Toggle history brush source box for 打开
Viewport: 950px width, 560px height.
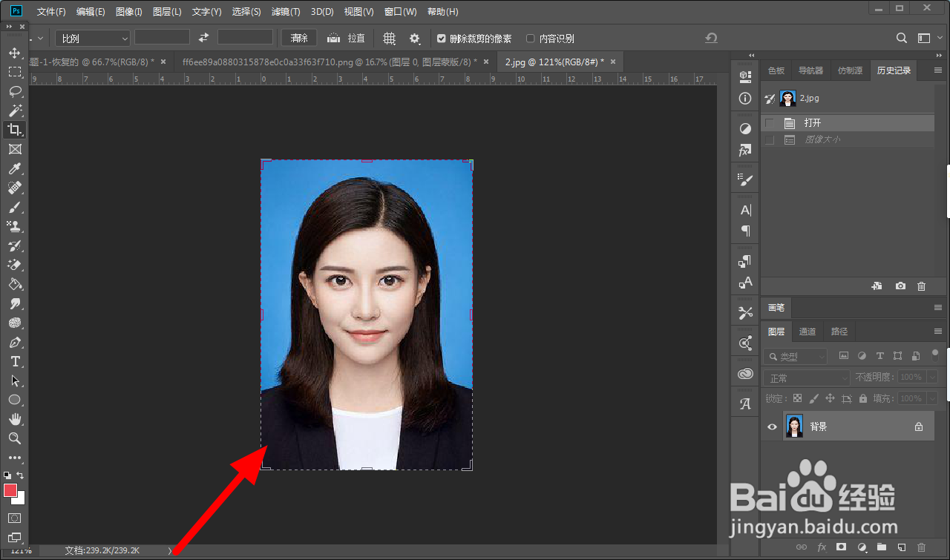click(770, 123)
